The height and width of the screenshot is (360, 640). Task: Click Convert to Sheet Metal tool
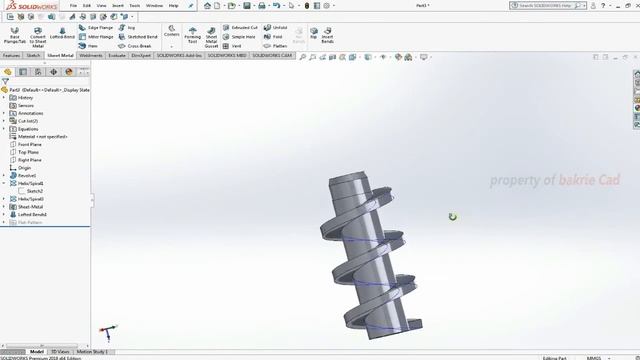pos(38,37)
